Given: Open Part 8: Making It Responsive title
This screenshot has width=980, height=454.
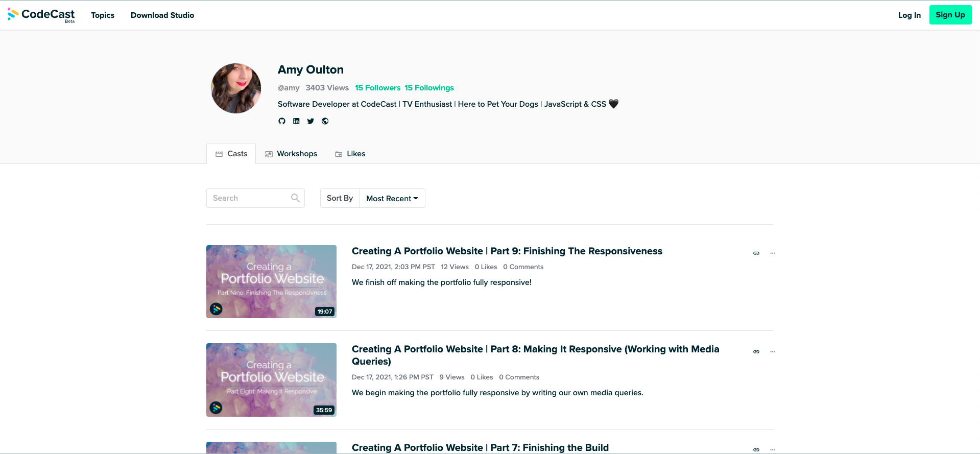Looking at the screenshot, I should coord(536,355).
